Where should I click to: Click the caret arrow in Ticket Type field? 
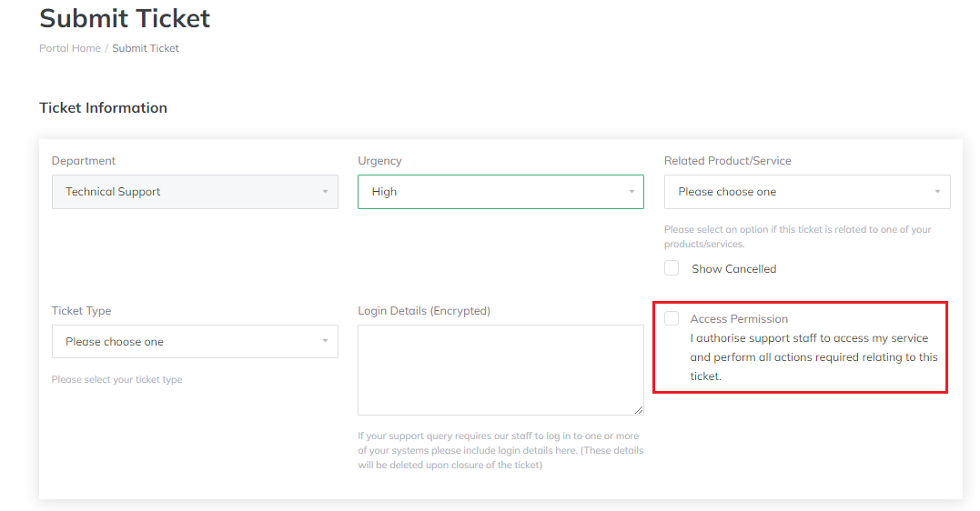click(325, 342)
